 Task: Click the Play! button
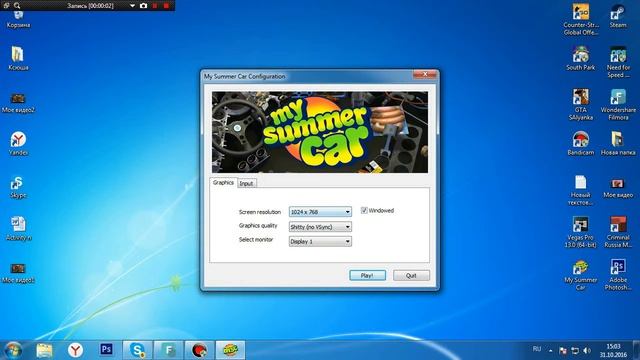(x=367, y=276)
